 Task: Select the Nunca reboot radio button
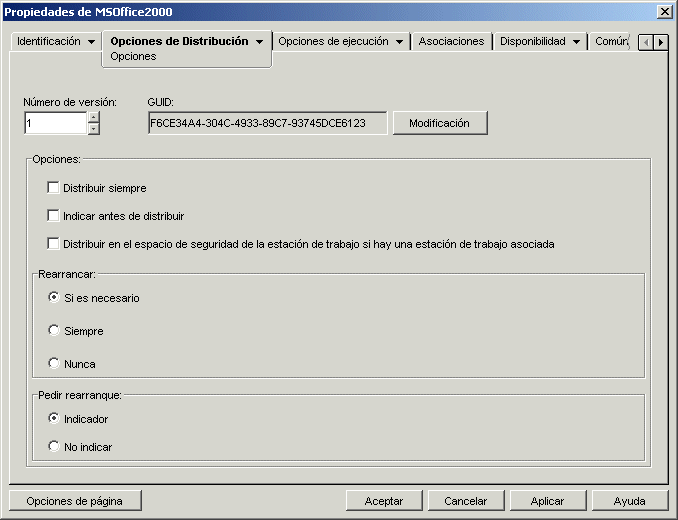[54, 363]
